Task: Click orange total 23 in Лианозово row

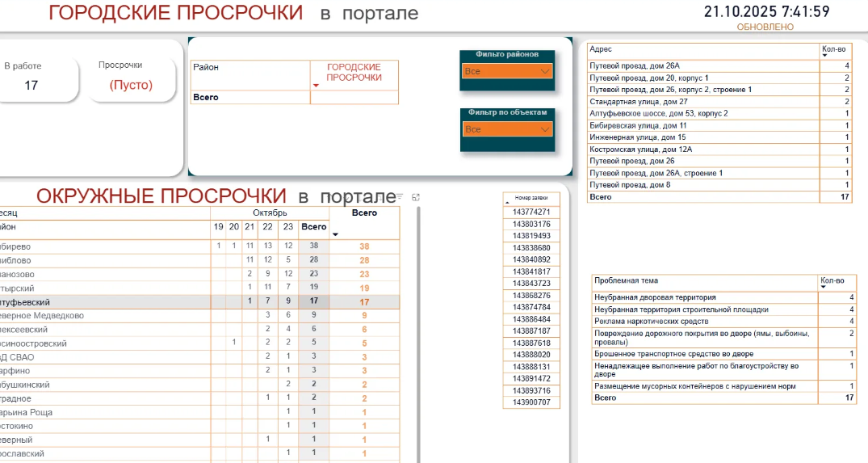Action: pyautogui.click(x=364, y=274)
